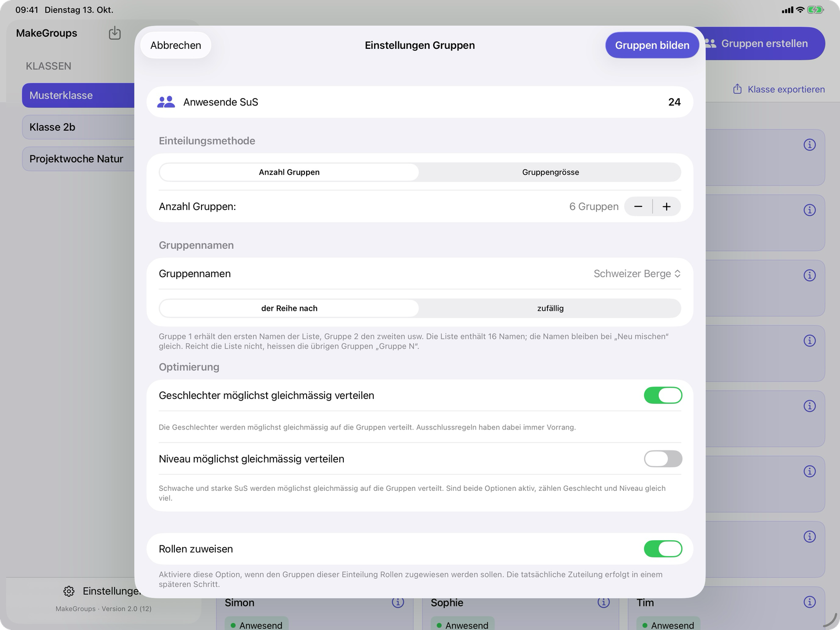Tap the info icon on Tim's card
This screenshot has height=630, width=840.
pyautogui.click(x=810, y=602)
